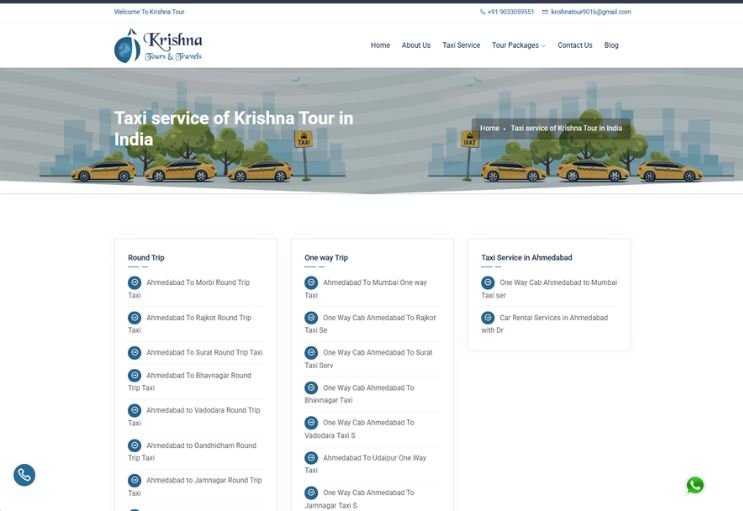Viewport: 743px width, 511px height.
Task: Click the floating phone call icon
Action: (x=24, y=475)
